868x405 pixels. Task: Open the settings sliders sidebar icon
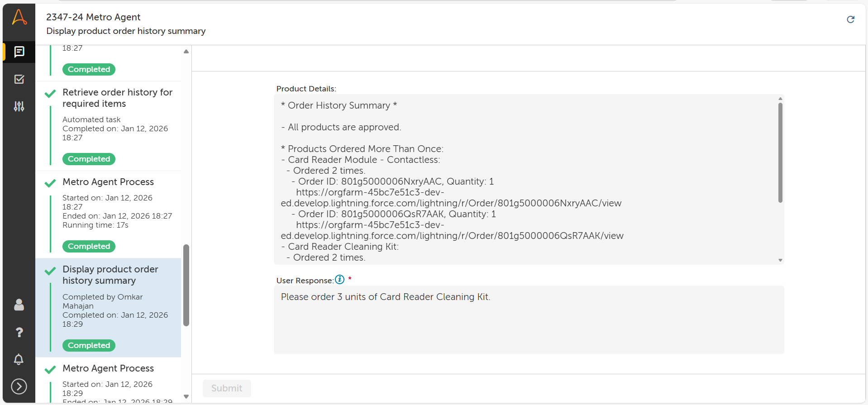(x=19, y=106)
